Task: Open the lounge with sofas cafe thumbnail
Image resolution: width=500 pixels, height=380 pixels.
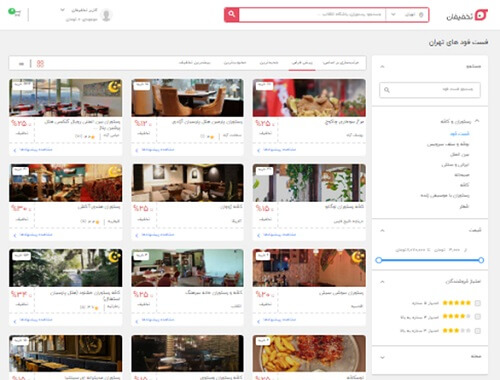Action: coord(187,183)
